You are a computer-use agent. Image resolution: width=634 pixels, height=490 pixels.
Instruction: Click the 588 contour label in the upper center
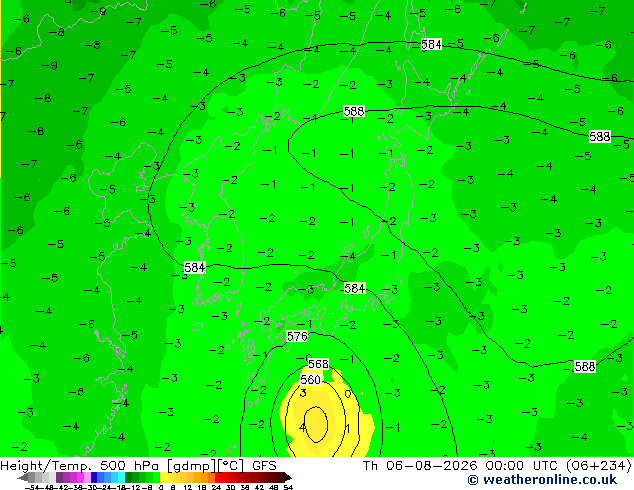click(x=354, y=111)
